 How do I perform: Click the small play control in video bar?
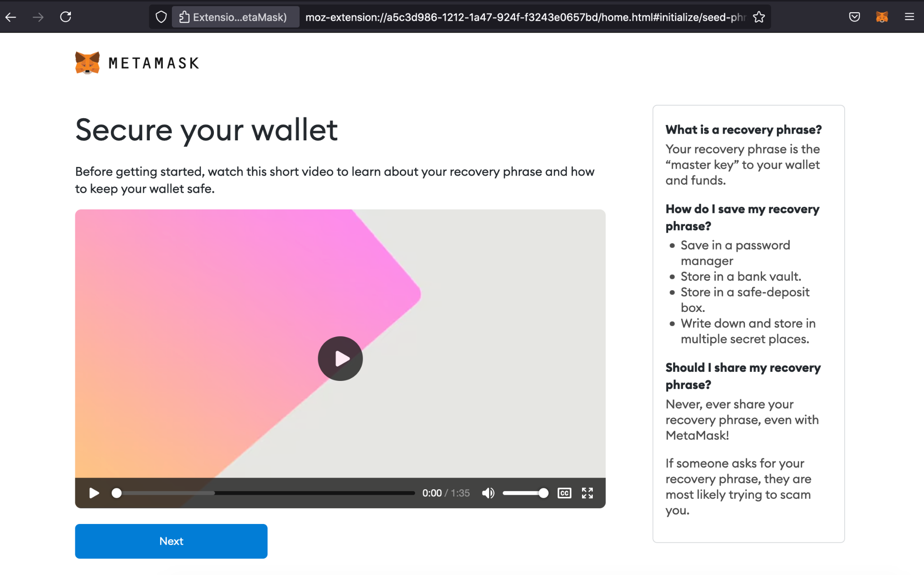(x=94, y=493)
